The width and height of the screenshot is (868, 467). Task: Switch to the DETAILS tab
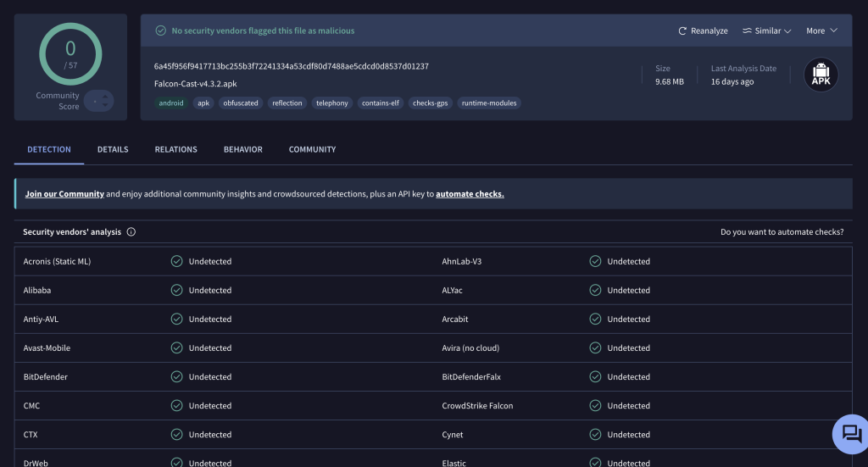click(113, 149)
